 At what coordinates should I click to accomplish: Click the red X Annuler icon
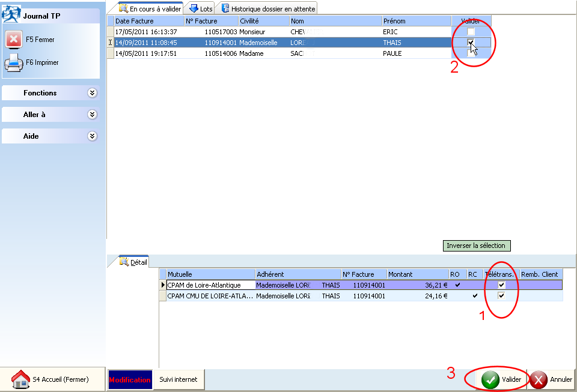coord(539,379)
